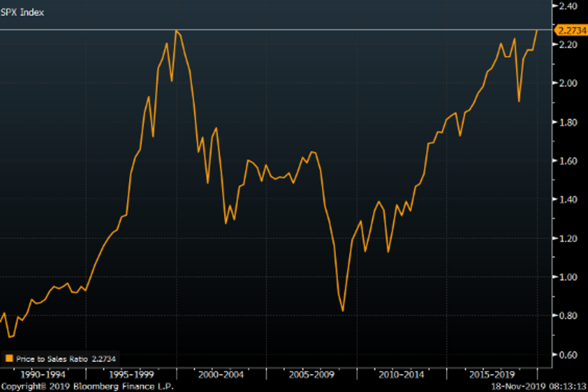Click the orange legend color swatch

9,359
